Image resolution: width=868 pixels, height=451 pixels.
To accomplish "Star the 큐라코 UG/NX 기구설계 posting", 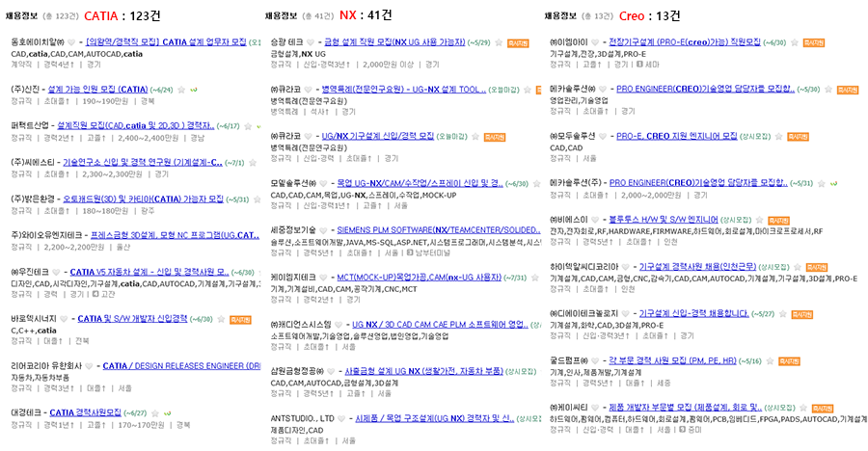I will [476, 136].
